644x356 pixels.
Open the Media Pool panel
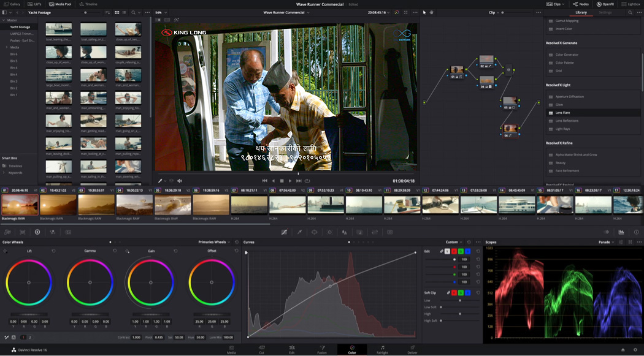(60, 4)
